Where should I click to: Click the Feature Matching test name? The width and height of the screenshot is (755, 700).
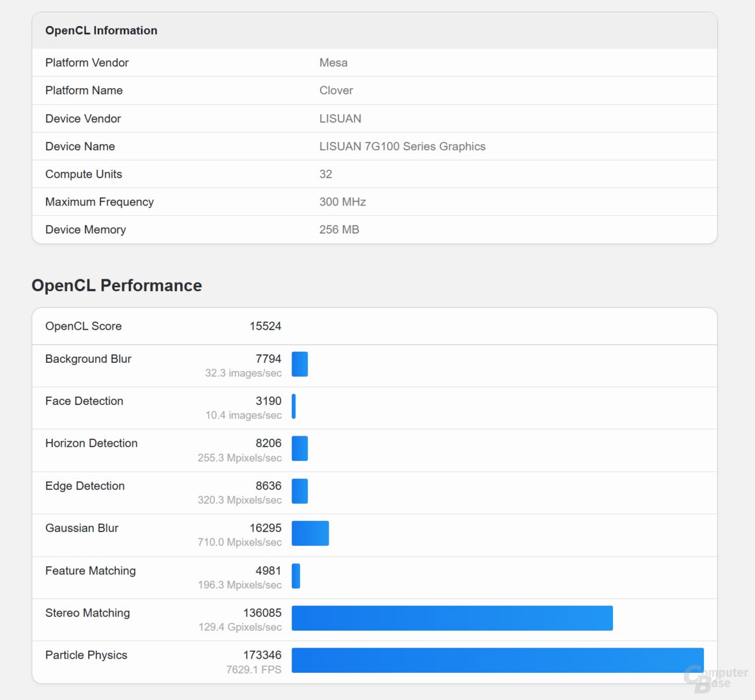(91, 571)
